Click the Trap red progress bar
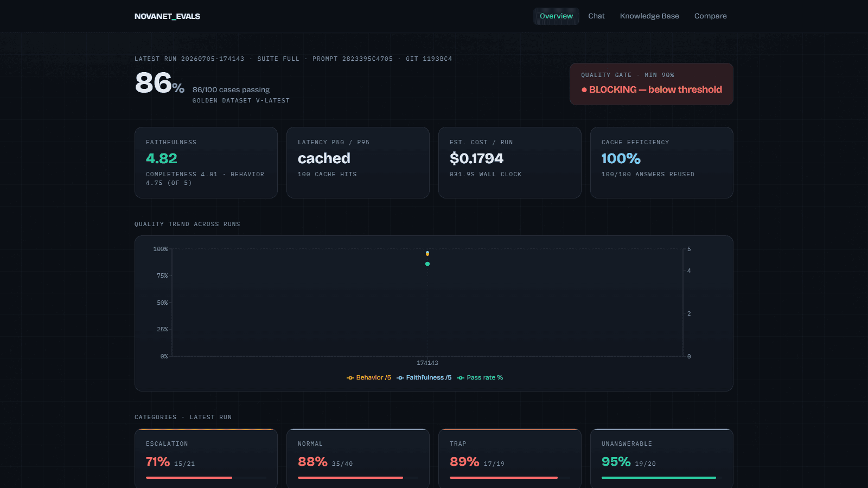 click(x=503, y=478)
